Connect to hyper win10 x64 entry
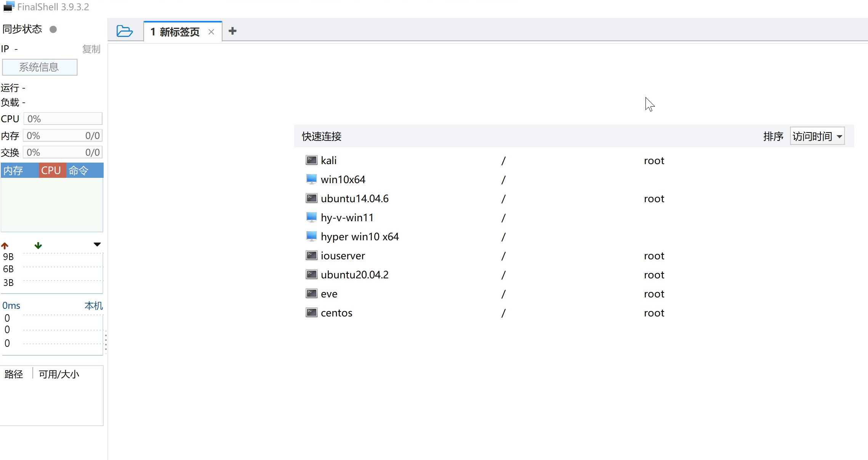 click(360, 236)
